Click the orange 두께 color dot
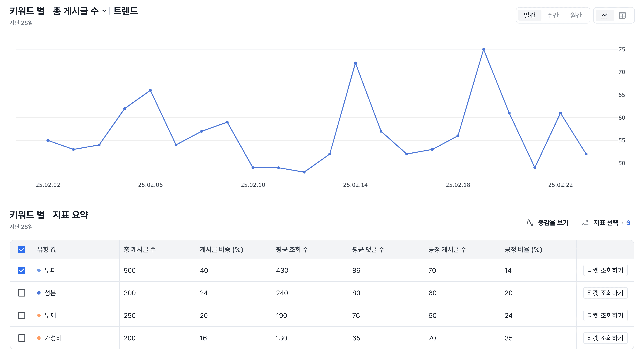 point(39,316)
